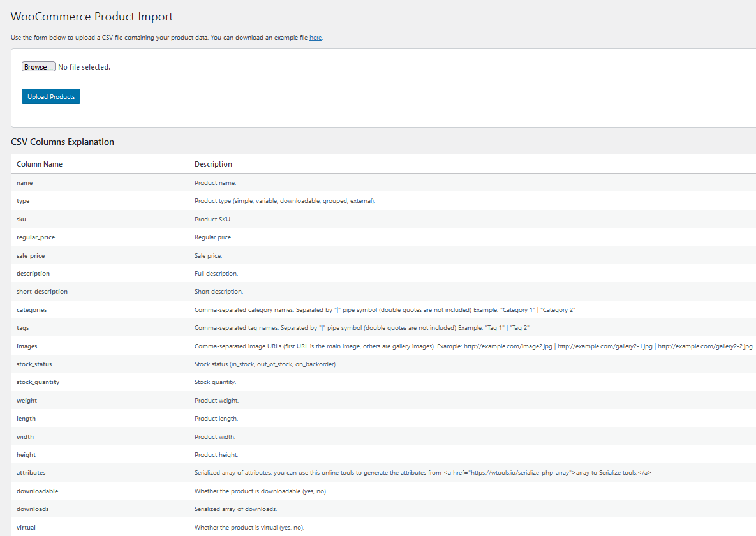Screen dimensions: 756x536
Task: Click the Browse file button
Action: [x=38, y=67]
